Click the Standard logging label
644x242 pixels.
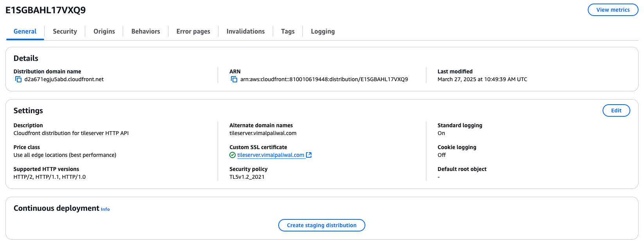pyautogui.click(x=460, y=125)
